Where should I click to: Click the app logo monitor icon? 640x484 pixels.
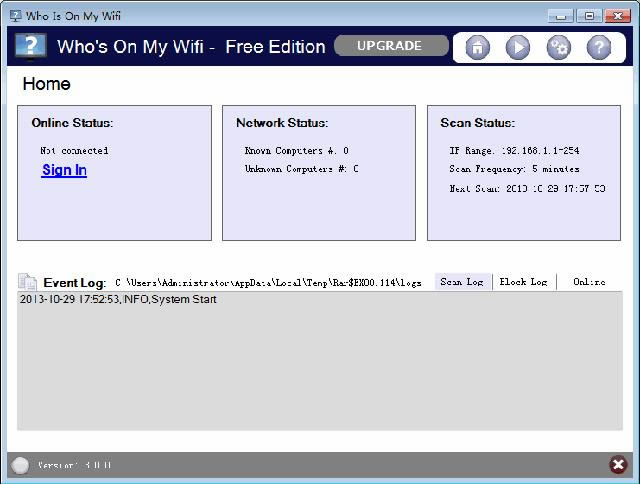31,47
